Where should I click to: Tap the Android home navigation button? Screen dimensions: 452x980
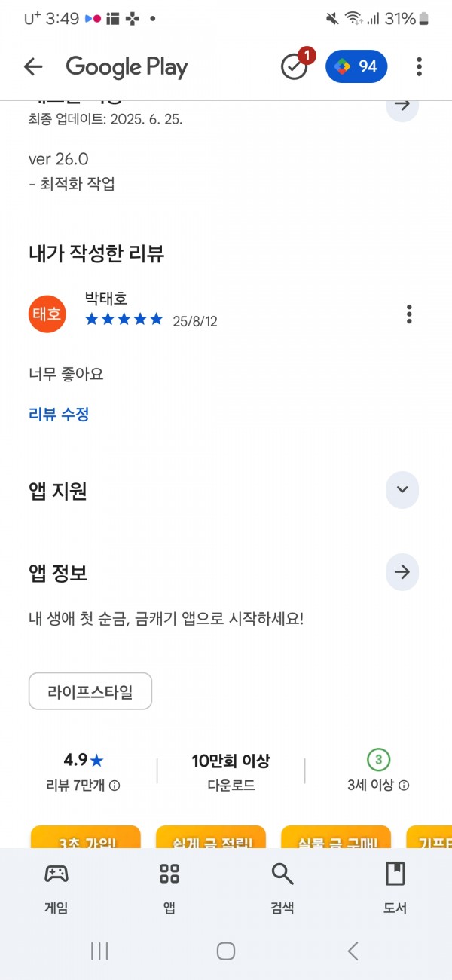click(x=226, y=951)
